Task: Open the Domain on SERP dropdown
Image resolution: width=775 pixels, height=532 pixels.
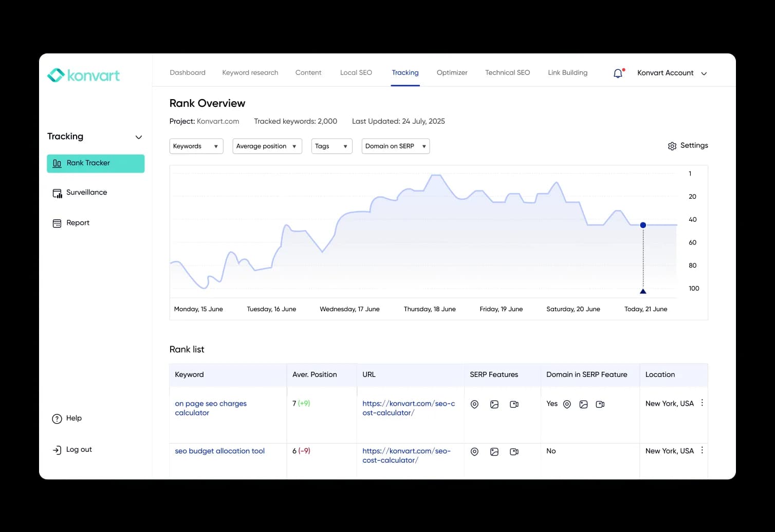Action: [x=396, y=146]
